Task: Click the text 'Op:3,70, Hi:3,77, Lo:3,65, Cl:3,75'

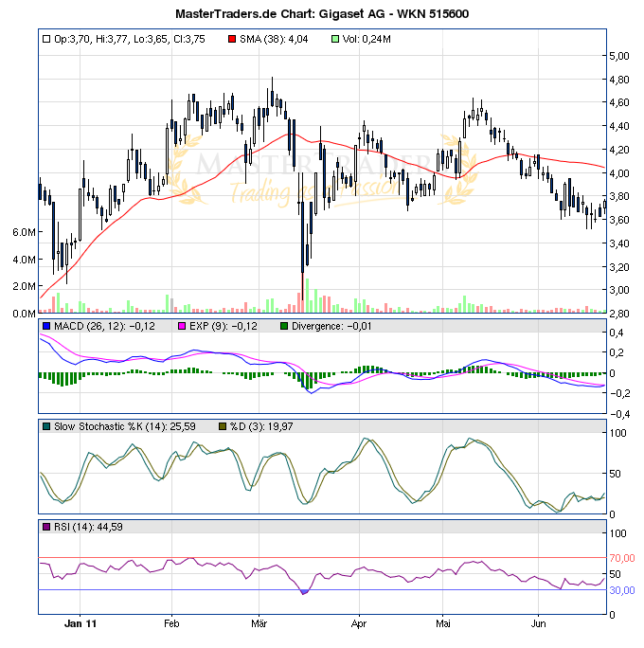Action: (130, 39)
